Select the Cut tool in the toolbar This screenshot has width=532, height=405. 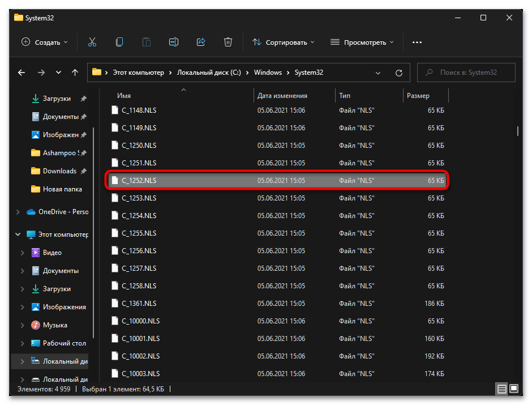click(x=92, y=42)
